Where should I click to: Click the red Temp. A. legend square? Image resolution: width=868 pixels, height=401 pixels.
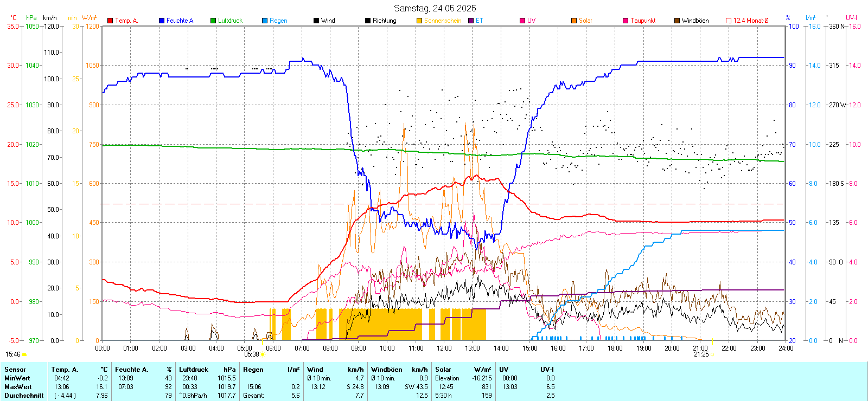(x=110, y=21)
